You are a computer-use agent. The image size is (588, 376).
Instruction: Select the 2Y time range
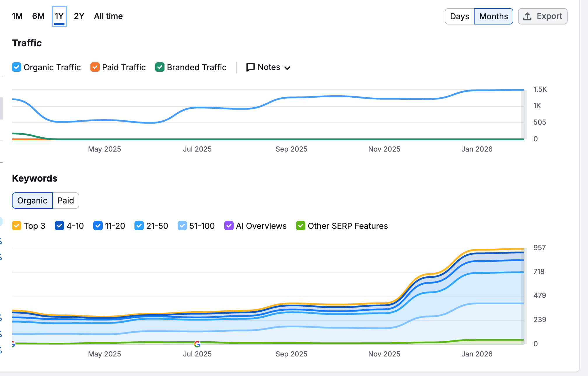coord(79,16)
